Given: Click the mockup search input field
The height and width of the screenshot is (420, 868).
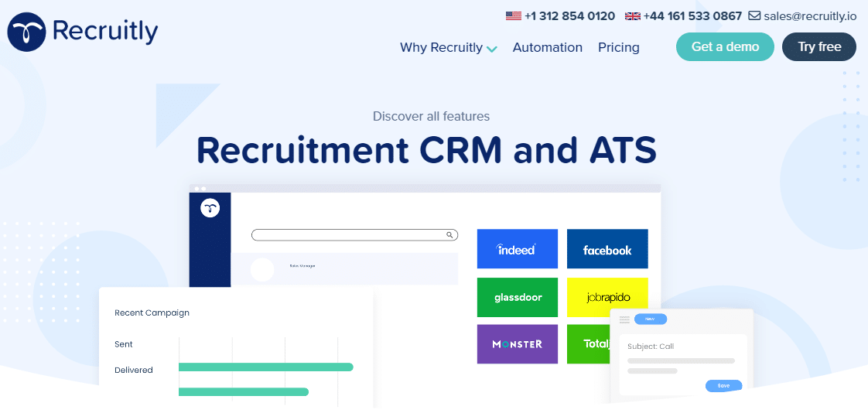Looking at the screenshot, I should click(x=354, y=235).
